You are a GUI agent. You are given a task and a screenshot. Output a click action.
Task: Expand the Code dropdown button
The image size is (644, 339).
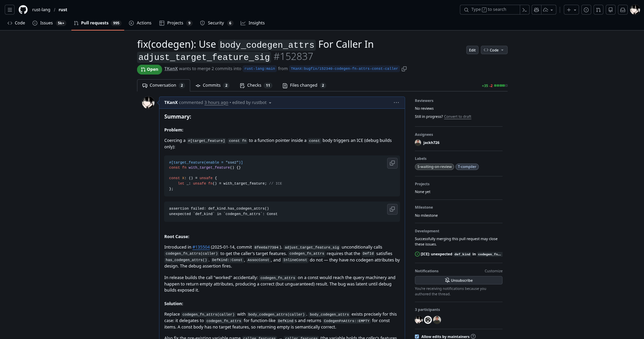pos(494,50)
